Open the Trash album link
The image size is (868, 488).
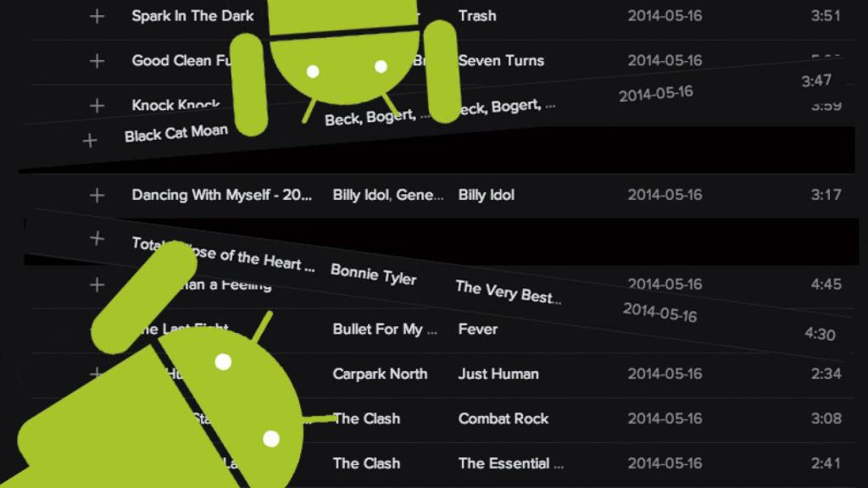point(476,16)
